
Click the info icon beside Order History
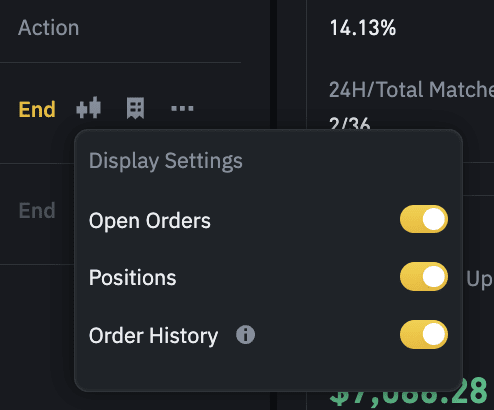246,335
